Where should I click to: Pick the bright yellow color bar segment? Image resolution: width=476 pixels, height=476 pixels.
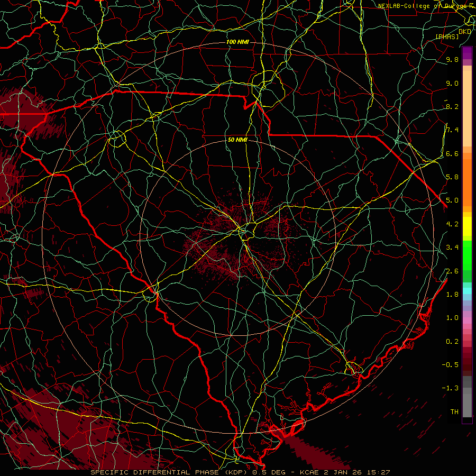467,226
